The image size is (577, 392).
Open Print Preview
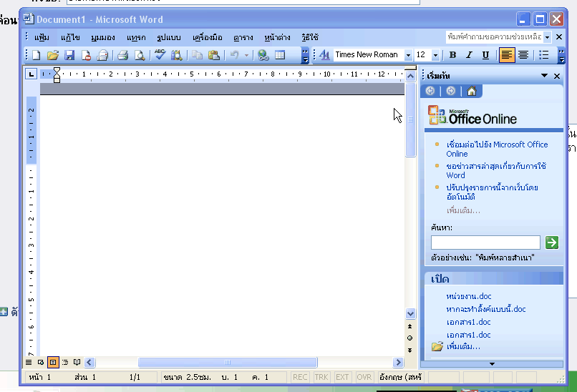point(140,55)
